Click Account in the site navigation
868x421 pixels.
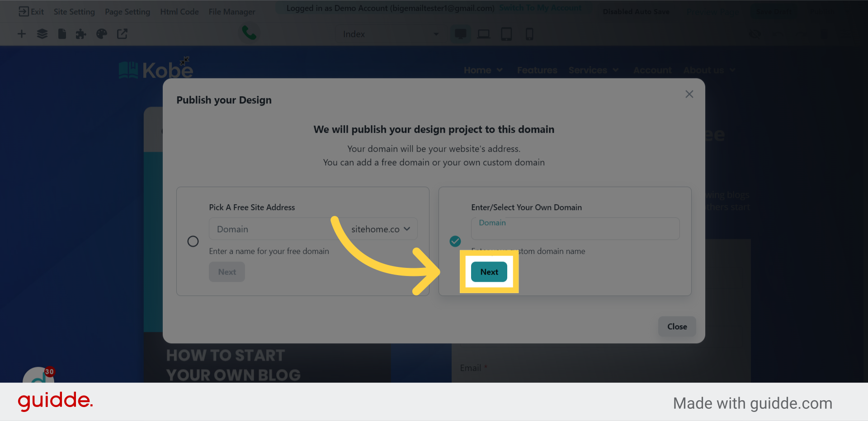(652, 70)
